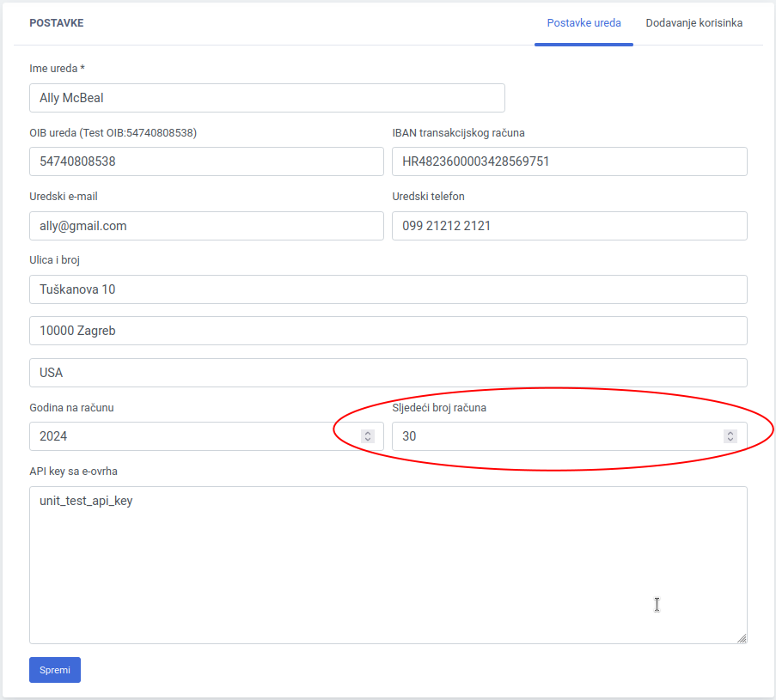Click the USA country field
This screenshot has height=700, width=776.
(x=388, y=373)
